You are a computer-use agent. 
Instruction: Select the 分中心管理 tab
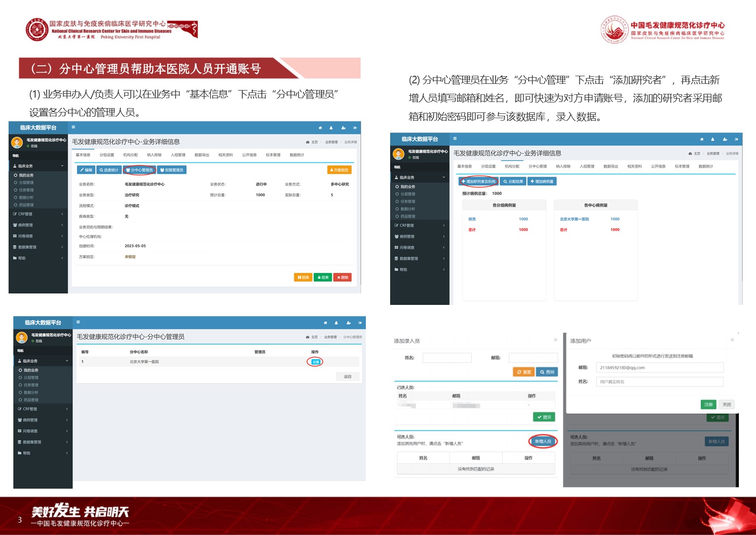(x=537, y=166)
